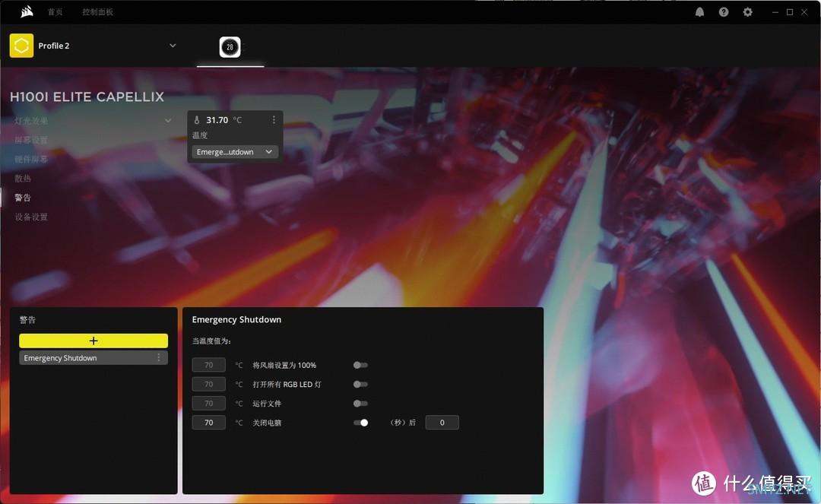This screenshot has width=821, height=504.
Task: Click the thermometer icon beside 31.70
Action: coord(197,120)
